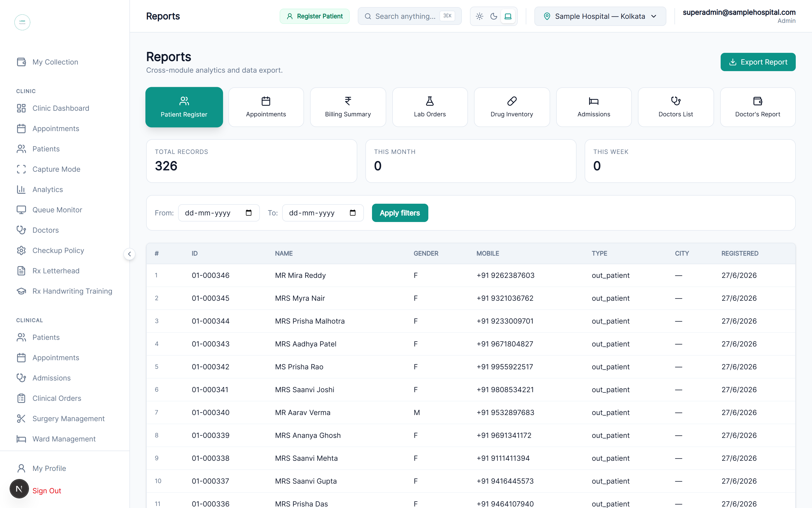Open Queue Monitor screen icon
Screen dimensions: 812x508
(21, 210)
